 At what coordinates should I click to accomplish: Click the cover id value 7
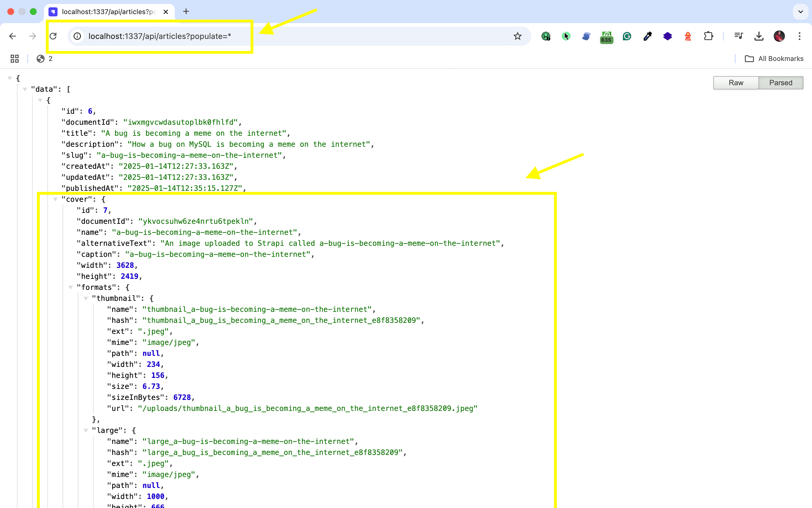coord(105,210)
